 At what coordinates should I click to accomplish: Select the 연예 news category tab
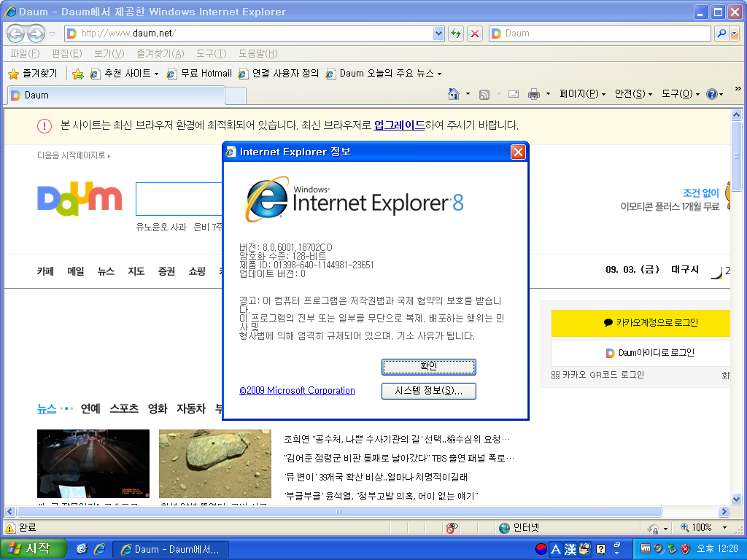[90, 409]
